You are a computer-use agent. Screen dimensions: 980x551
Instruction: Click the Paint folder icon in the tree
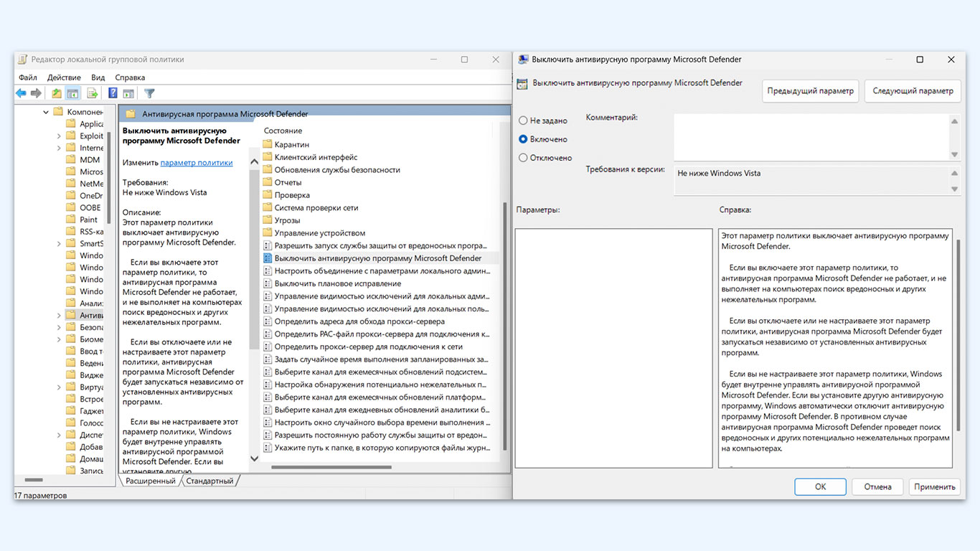click(70, 220)
